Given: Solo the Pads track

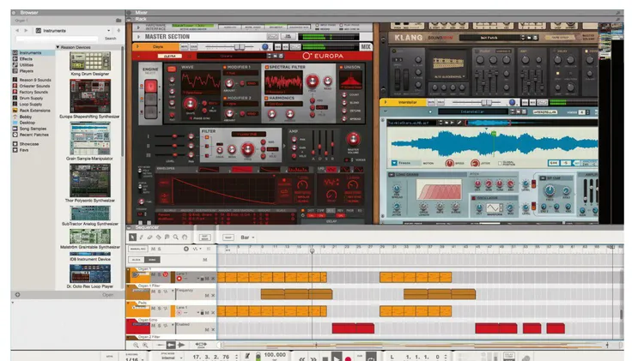Looking at the screenshot, I should [160, 309].
